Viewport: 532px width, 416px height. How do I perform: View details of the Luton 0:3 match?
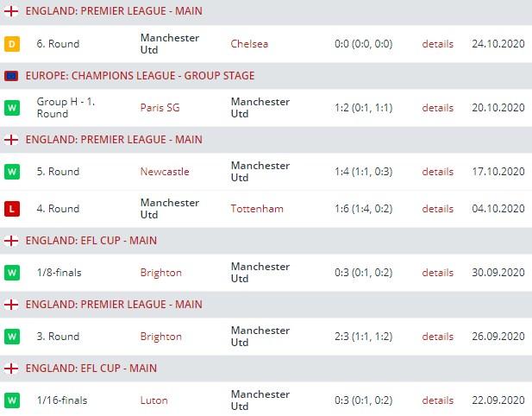click(x=437, y=400)
